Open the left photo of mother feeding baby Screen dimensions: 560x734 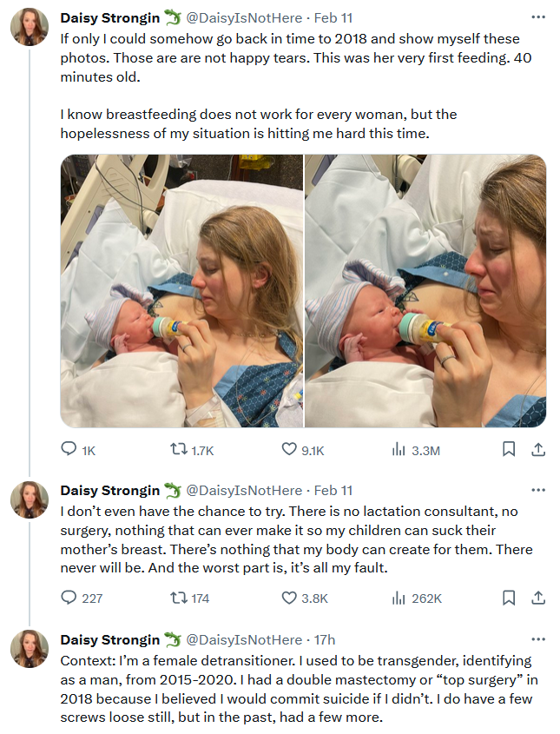tap(182, 291)
